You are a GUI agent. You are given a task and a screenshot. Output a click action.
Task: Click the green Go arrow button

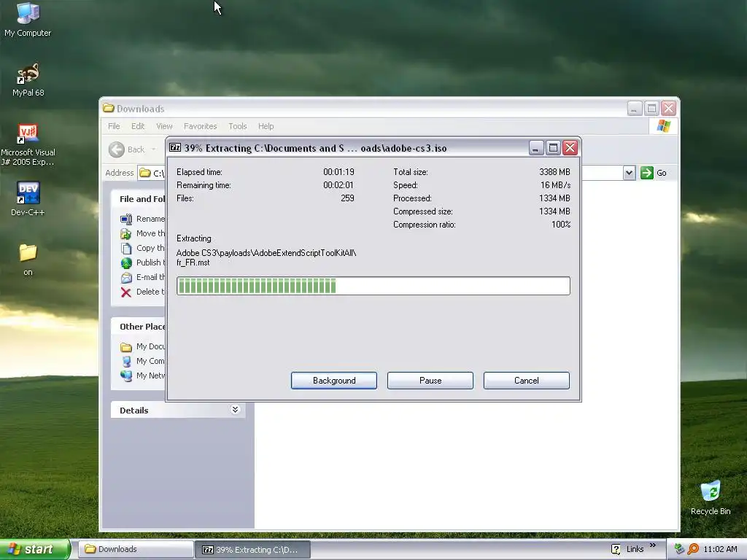point(646,173)
